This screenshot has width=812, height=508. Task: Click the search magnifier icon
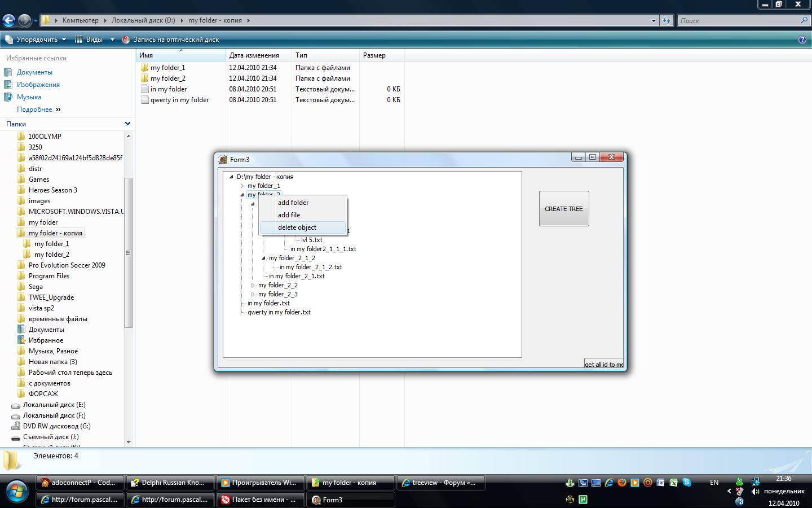click(804, 20)
